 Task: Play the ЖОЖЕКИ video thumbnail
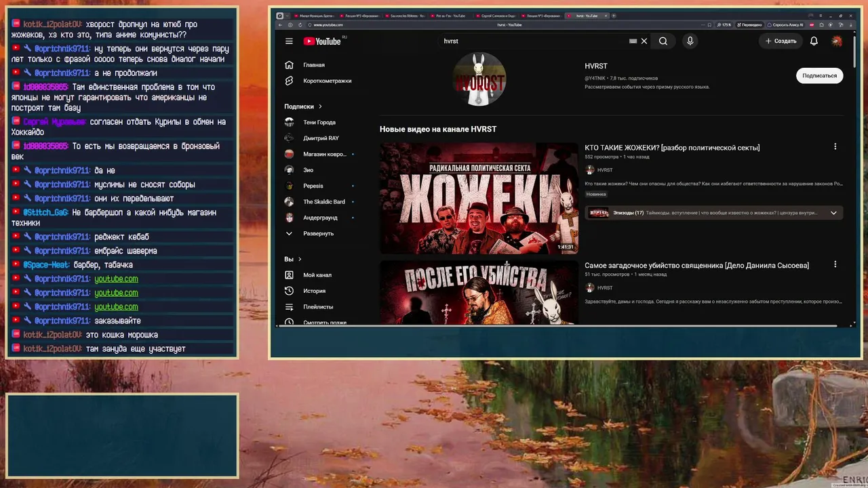point(479,198)
